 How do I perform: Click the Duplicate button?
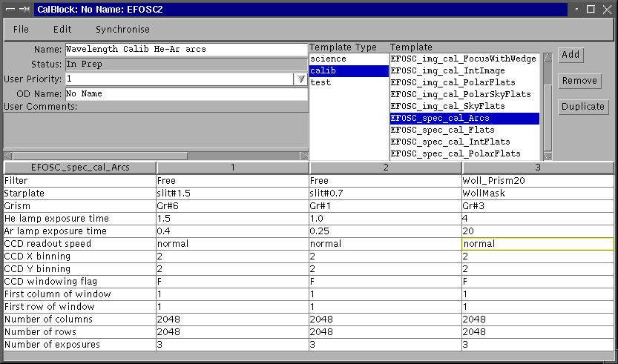coord(583,107)
